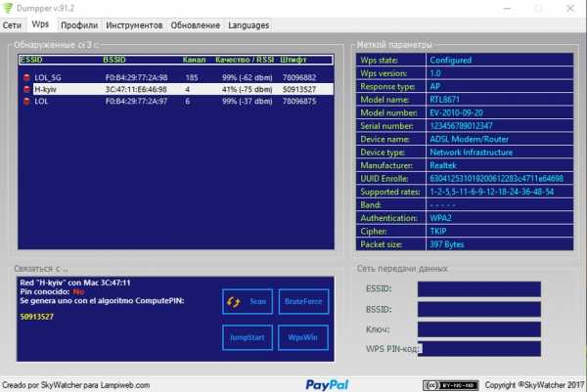This screenshot has width=587, height=392.
Task: Open the Languages tab
Action: click(248, 25)
